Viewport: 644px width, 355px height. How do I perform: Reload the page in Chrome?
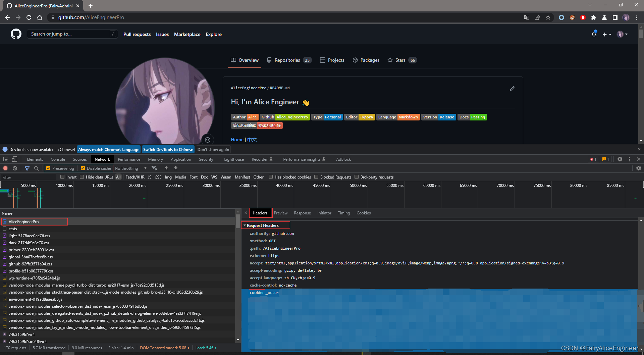29,17
